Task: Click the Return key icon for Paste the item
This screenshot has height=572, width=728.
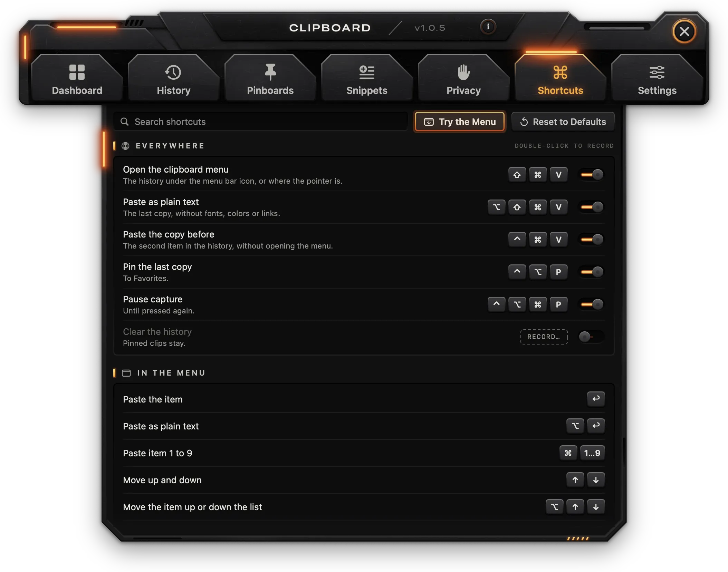Action: [x=596, y=399]
